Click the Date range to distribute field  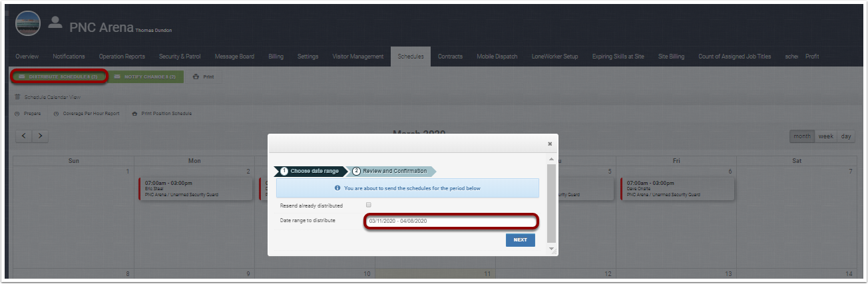click(x=451, y=221)
